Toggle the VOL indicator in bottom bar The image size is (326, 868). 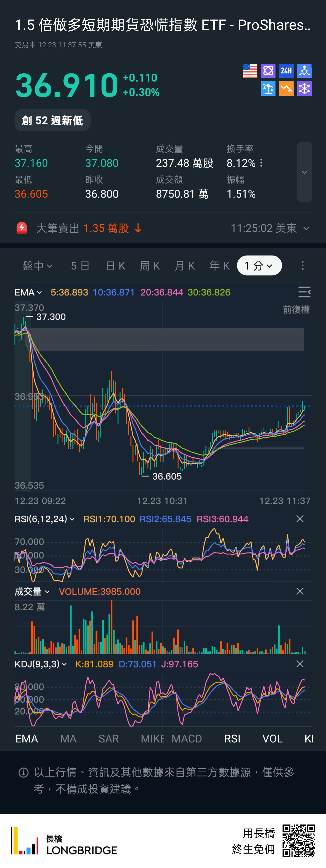tap(272, 739)
